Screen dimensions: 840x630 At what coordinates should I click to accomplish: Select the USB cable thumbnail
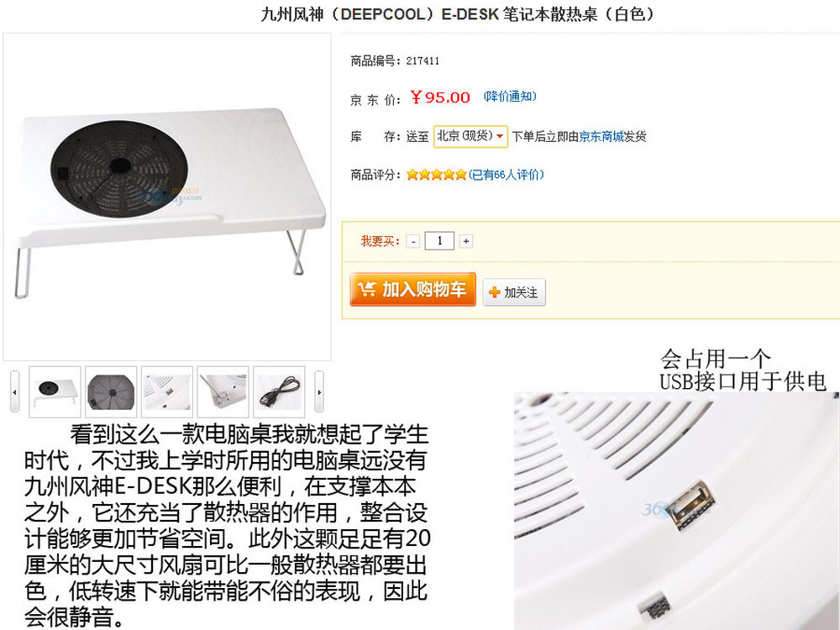tap(279, 391)
